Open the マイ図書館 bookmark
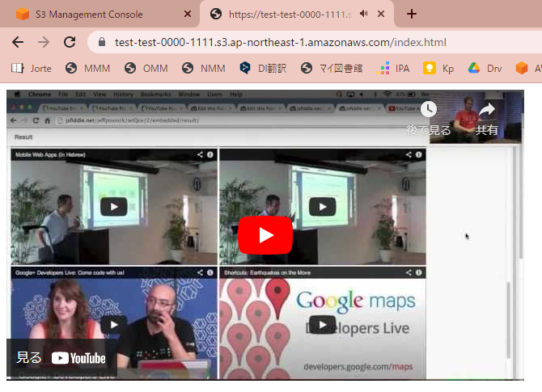 pos(332,69)
